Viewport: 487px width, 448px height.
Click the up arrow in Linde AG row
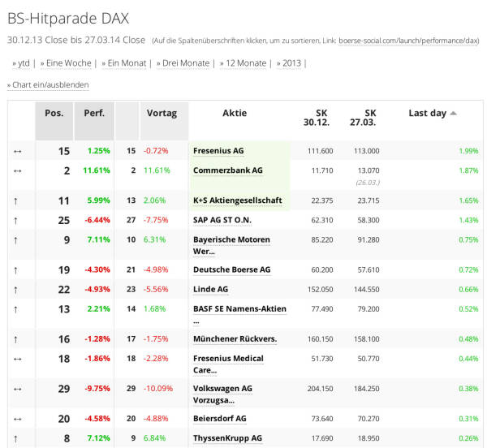(x=16, y=289)
